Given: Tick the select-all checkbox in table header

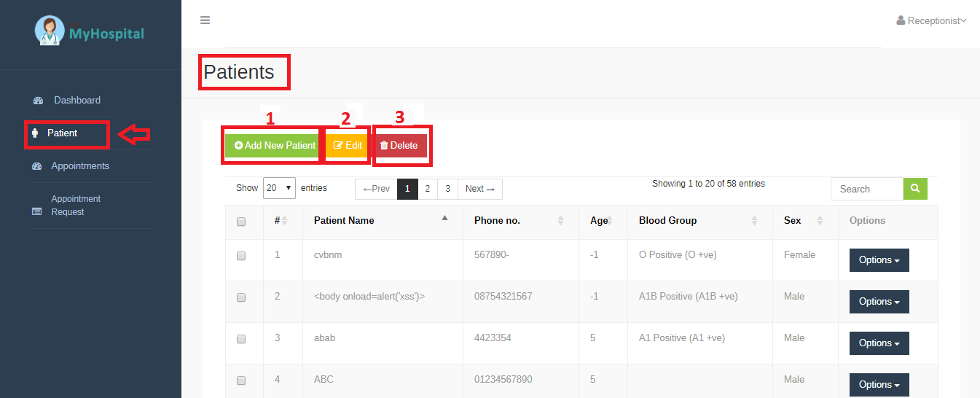Looking at the screenshot, I should pos(241,222).
